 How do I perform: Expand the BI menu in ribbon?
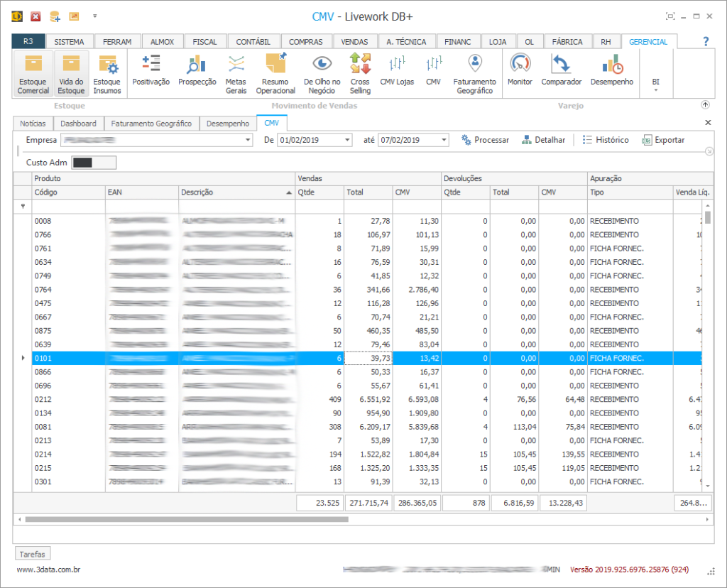(655, 84)
